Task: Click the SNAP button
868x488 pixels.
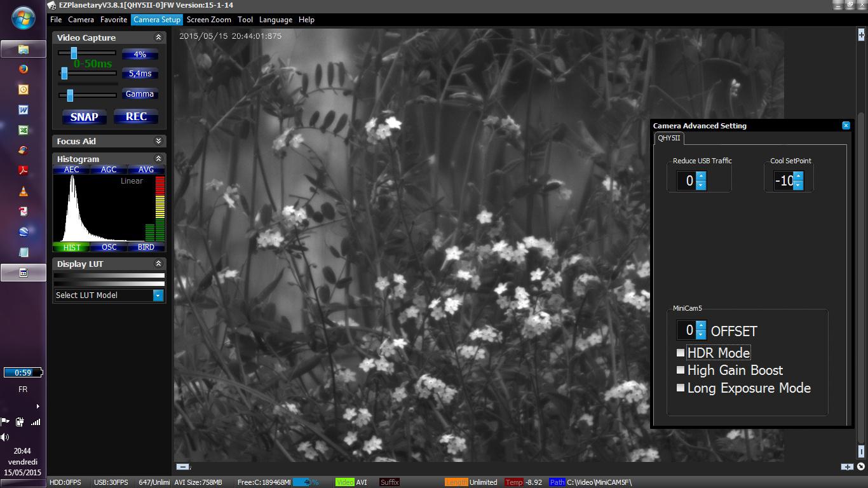Action: tap(84, 117)
